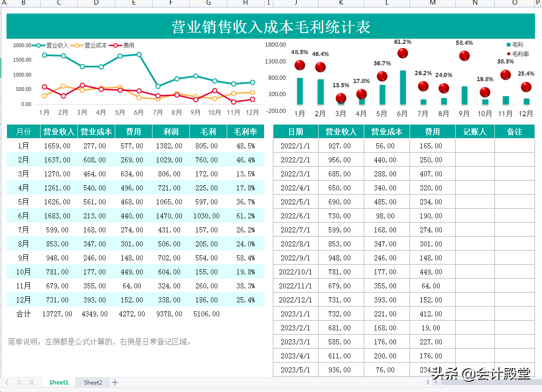Select the Sheet1 tab
Screen dimensions: 542x392
click(58, 382)
